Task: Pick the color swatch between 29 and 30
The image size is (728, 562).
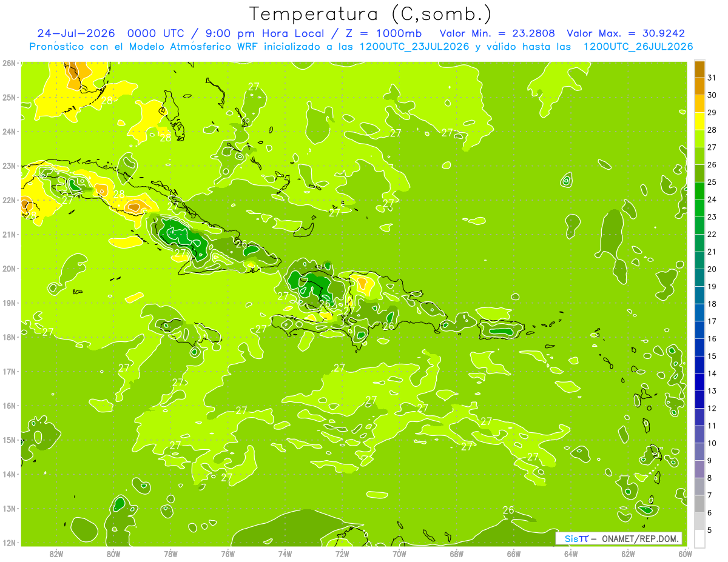Action: [699, 104]
